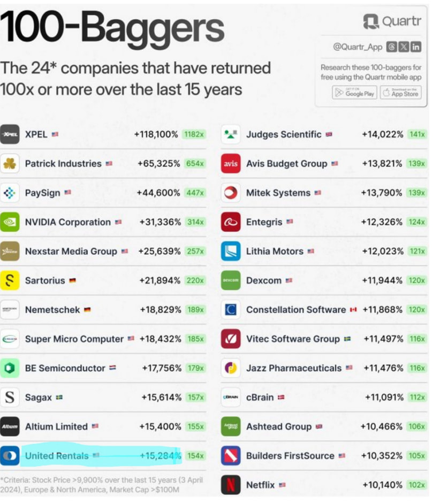Click the XPEL 1182x green badge
Viewport: 440px width, 504px height.
[x=194, y=134]
